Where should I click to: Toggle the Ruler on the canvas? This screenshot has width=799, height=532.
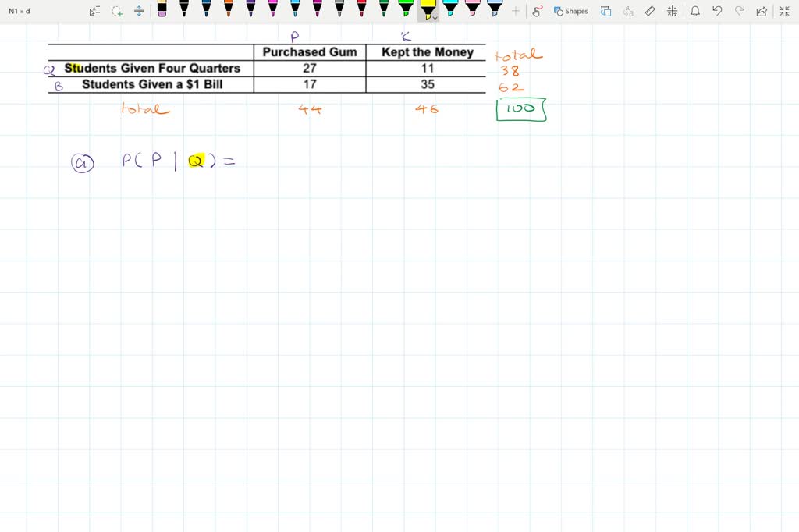650,11
